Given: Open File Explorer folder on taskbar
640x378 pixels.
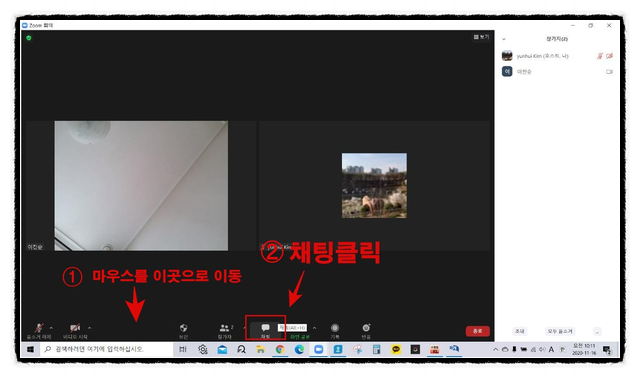Looking at the screenshot, I should 260,349.
